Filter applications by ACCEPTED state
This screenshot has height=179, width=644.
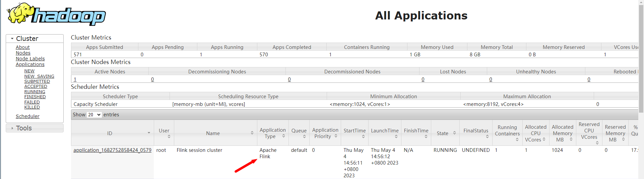36,86
